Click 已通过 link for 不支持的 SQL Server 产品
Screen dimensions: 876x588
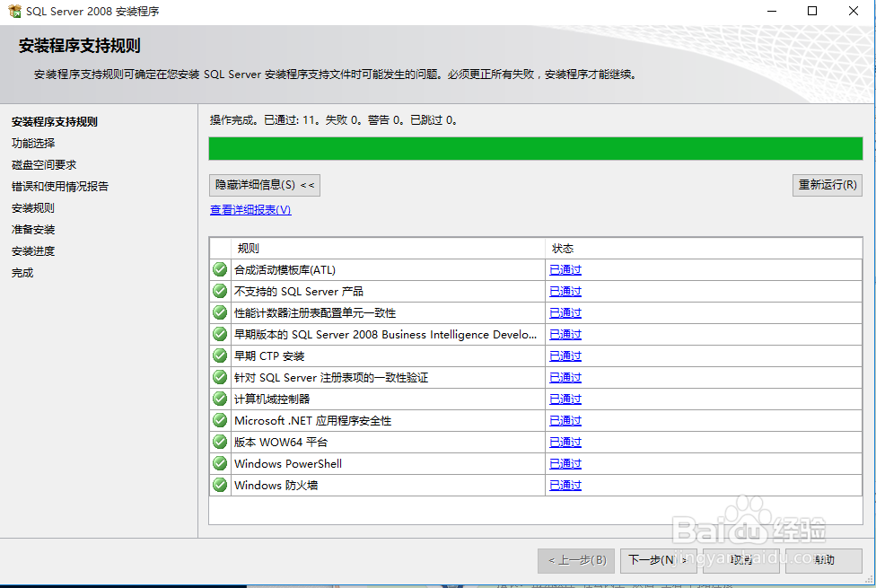[x=565, y=291]
